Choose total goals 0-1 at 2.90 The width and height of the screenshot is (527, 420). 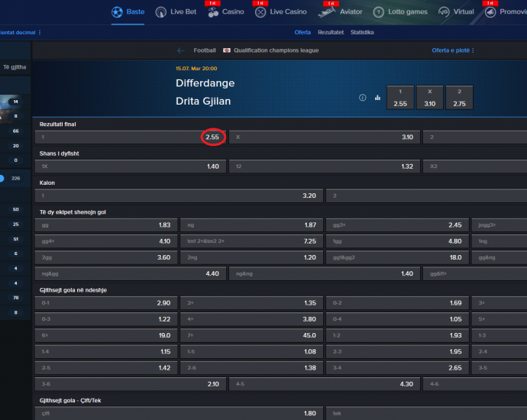point(106,303)
